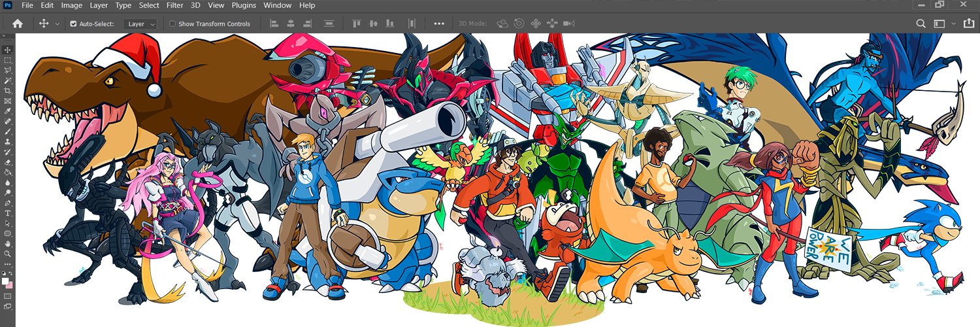The width and height of the screenshot is (980, 327).
Task: Select the Paint Bucket tool
Action: pyautogui.click(x=8, y=172)
